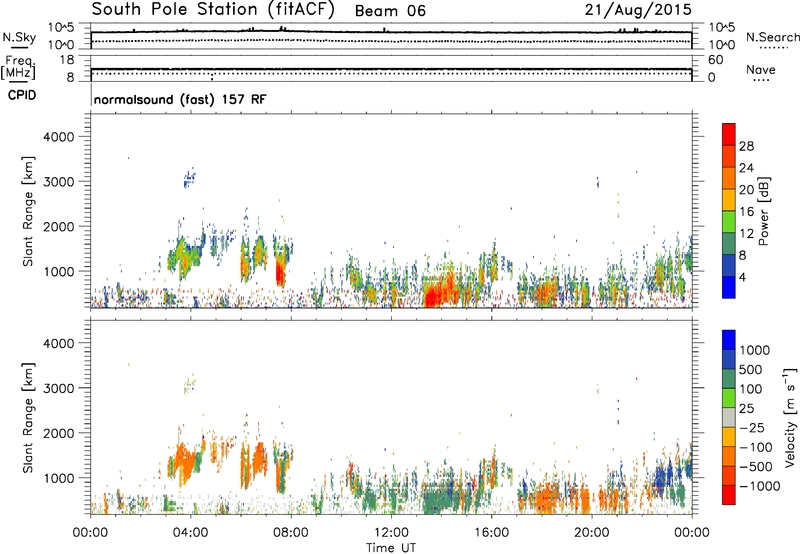The width and height of the screenshot is (800, 554).
Task: Click the '4' tick on Power scale
Action: point(743,278)
